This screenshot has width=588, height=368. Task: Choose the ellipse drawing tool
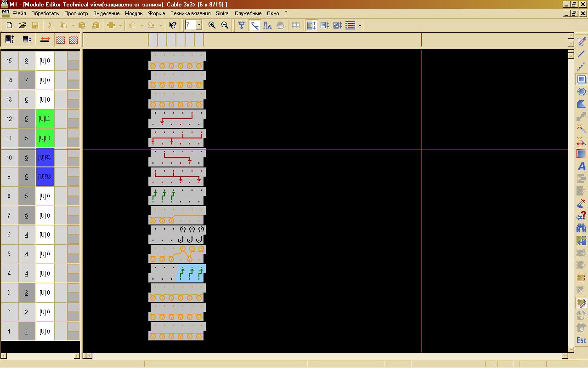coord(581,92)
